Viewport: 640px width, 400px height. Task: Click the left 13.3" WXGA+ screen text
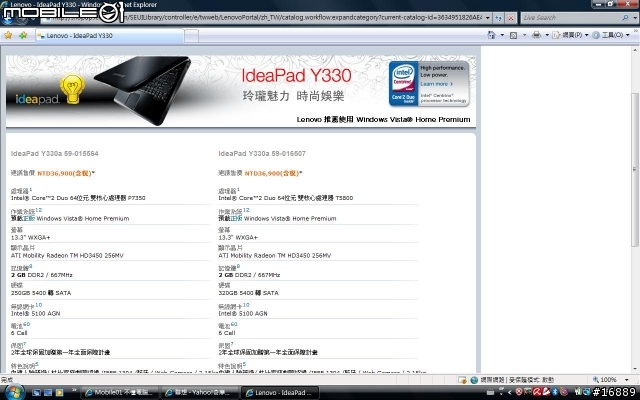[31, 238]
